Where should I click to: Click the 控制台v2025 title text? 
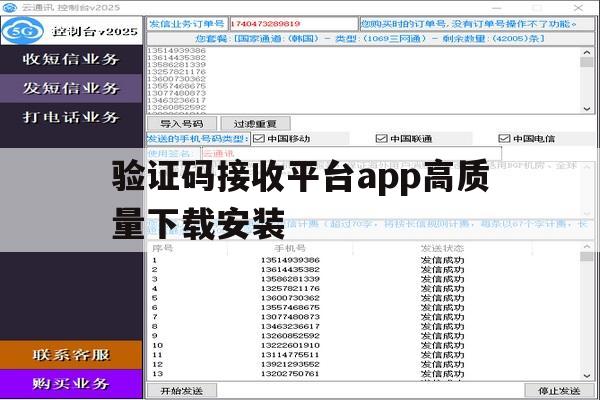95,31
